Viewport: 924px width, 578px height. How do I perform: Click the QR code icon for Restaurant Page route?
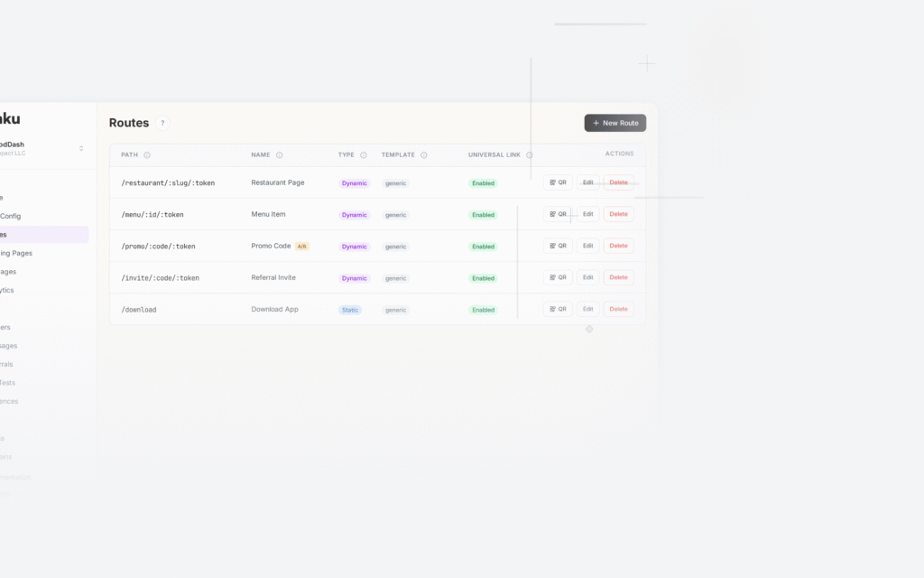(558, 182)
